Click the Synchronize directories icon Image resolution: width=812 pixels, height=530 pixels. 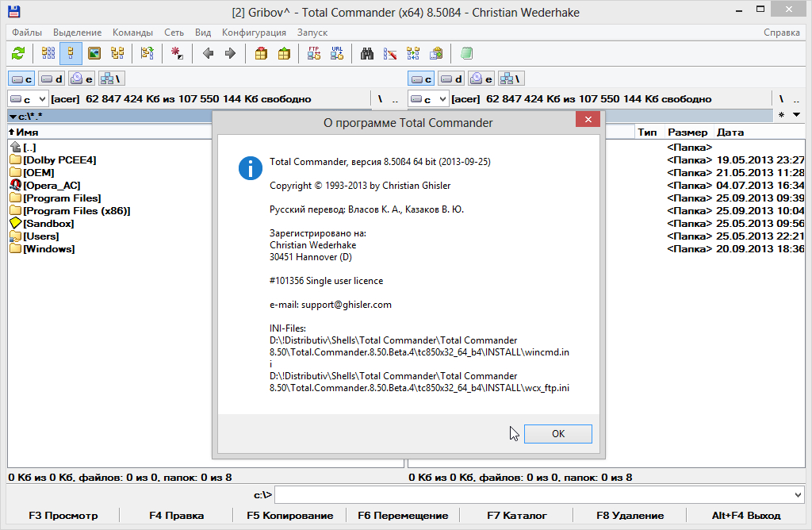pos(413,54)
